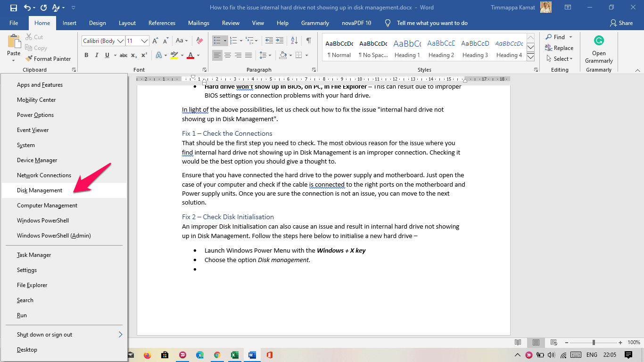Click the Replace button

click(559, 48)
